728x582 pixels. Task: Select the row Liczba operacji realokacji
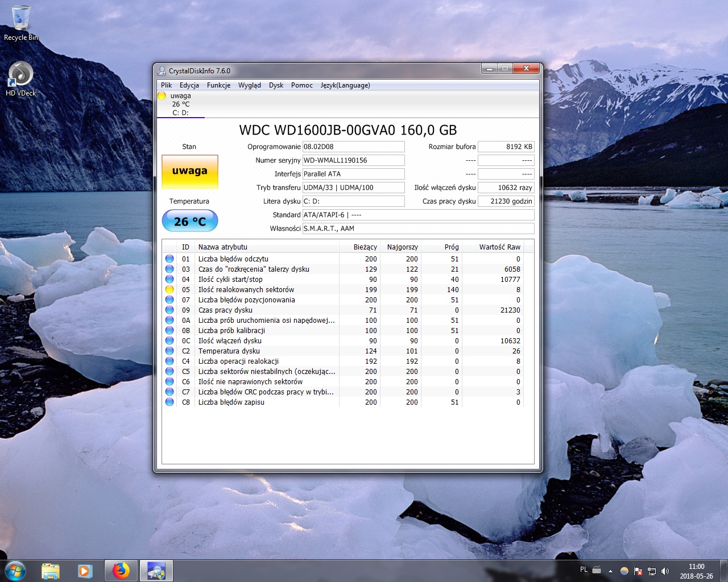(343, 361)
